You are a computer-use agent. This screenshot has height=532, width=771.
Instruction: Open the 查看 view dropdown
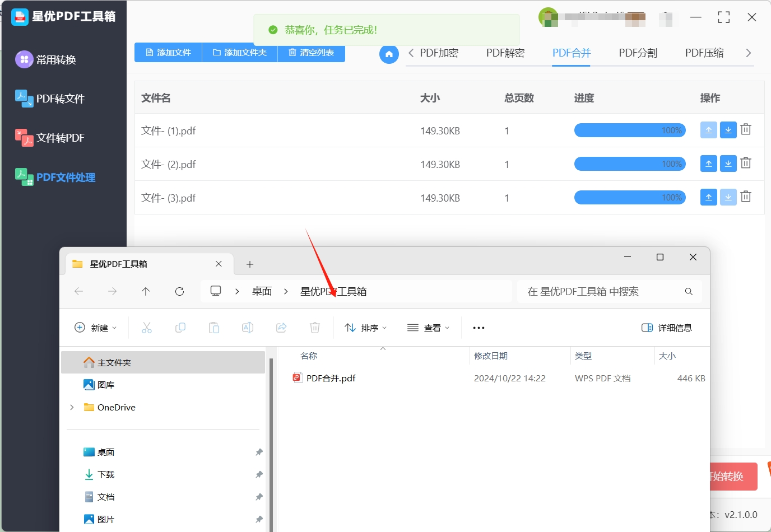[429, 328]
